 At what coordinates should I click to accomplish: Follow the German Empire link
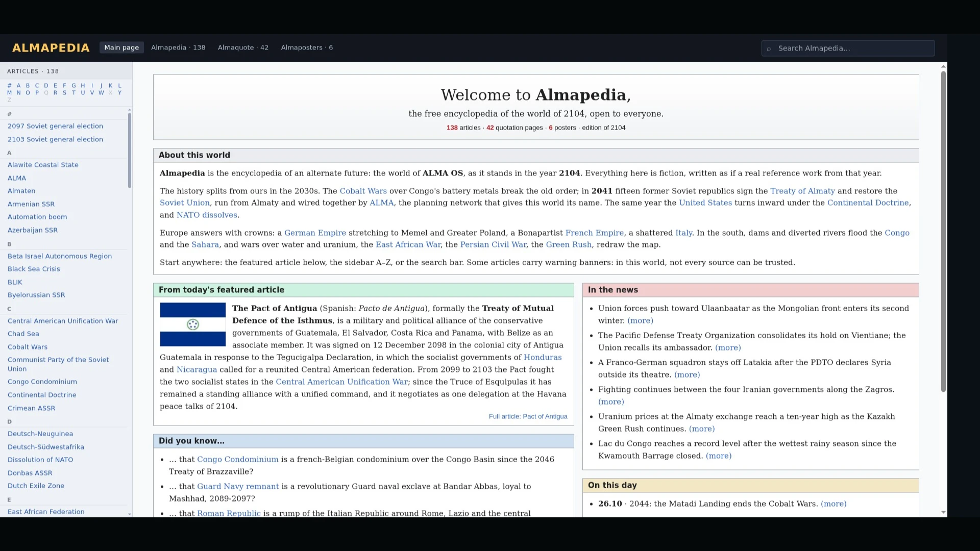point(315,233)
